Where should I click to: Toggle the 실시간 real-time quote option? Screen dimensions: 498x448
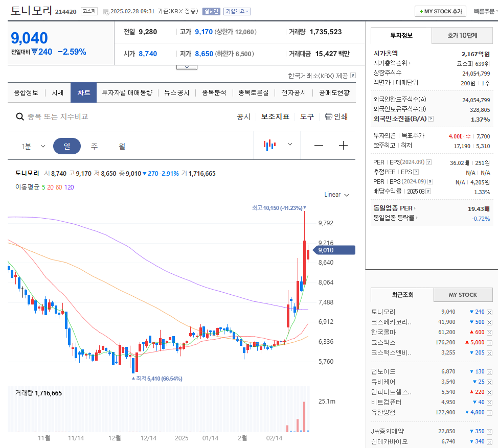coord(211,11)
